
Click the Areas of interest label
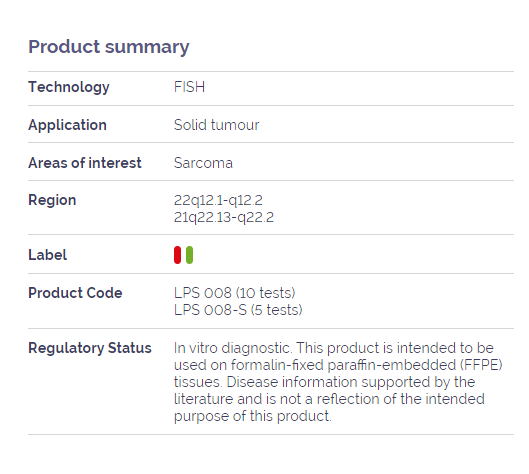(x=85, y=163)
